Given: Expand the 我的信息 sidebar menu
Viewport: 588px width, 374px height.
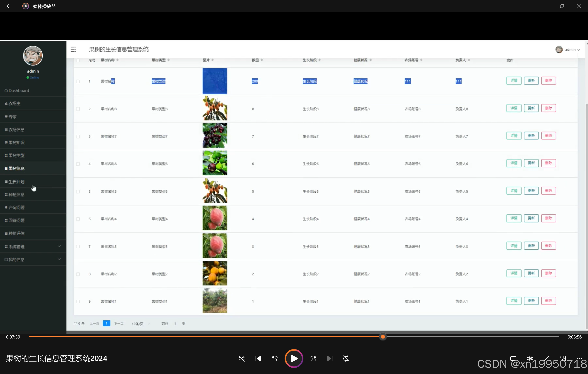Looking at the screenshot, I should pos(33,259).
